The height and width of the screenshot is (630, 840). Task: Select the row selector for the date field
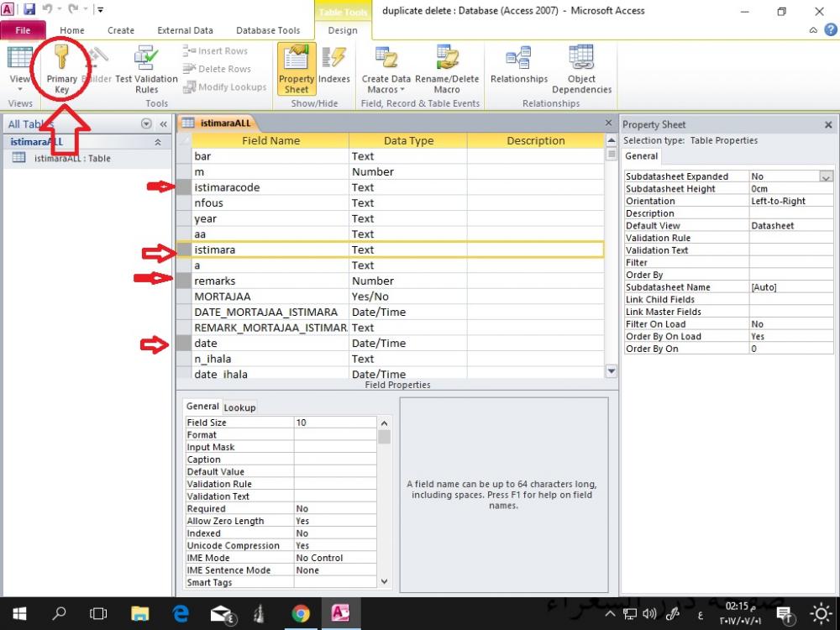184,344
